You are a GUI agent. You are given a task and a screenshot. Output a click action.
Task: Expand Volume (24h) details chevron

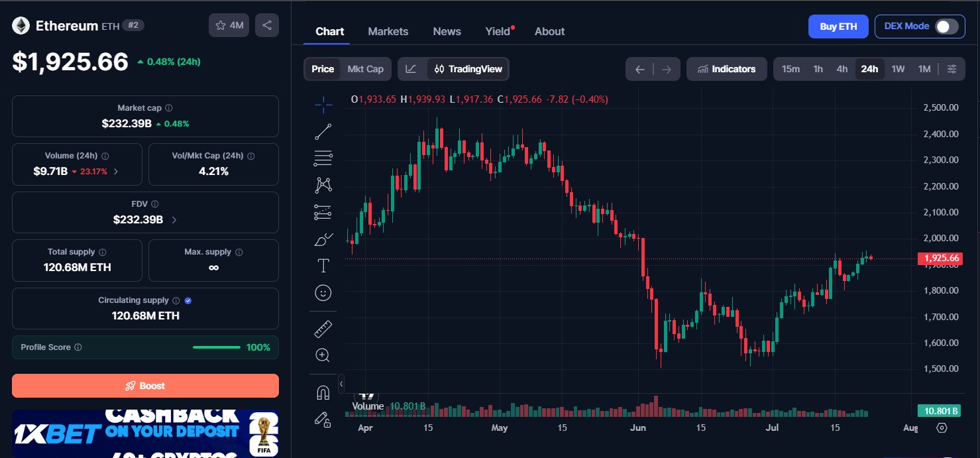coord(117,172)
